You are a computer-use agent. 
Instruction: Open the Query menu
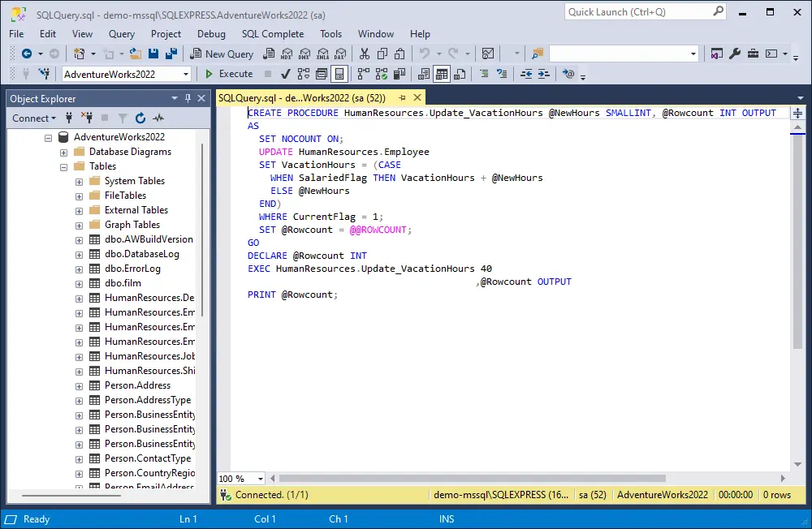click(121, 34)
